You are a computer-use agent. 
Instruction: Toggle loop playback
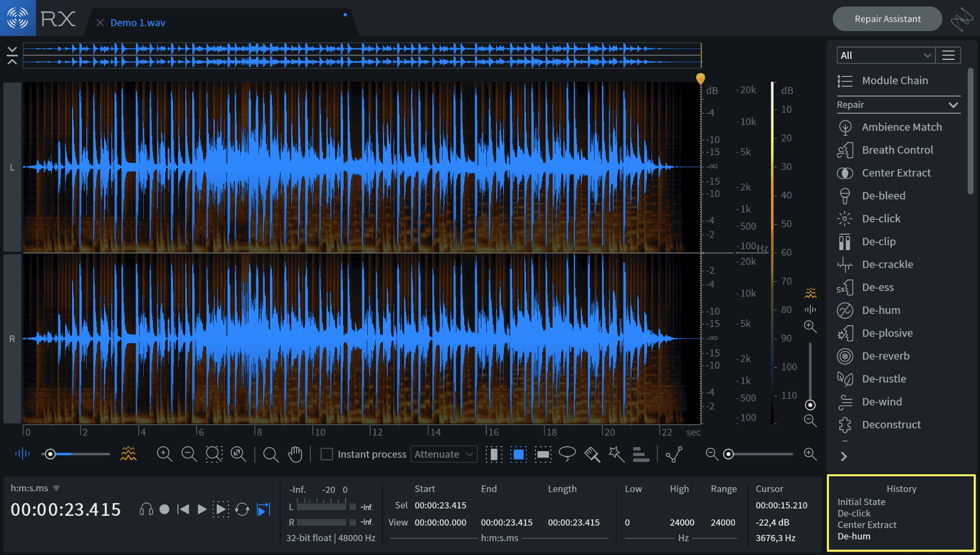coord(242,509)
